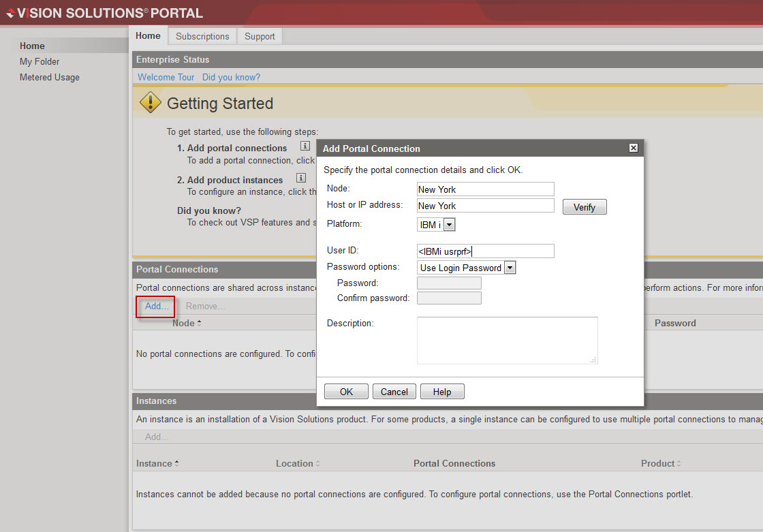Click Cancel in the dialog
Screen dimensions: 763x532
tap(394, 391)
